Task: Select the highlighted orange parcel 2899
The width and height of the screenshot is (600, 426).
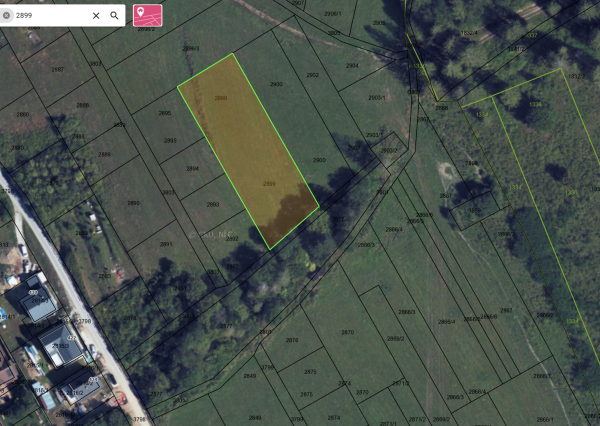Action: [x=248, y=151]
